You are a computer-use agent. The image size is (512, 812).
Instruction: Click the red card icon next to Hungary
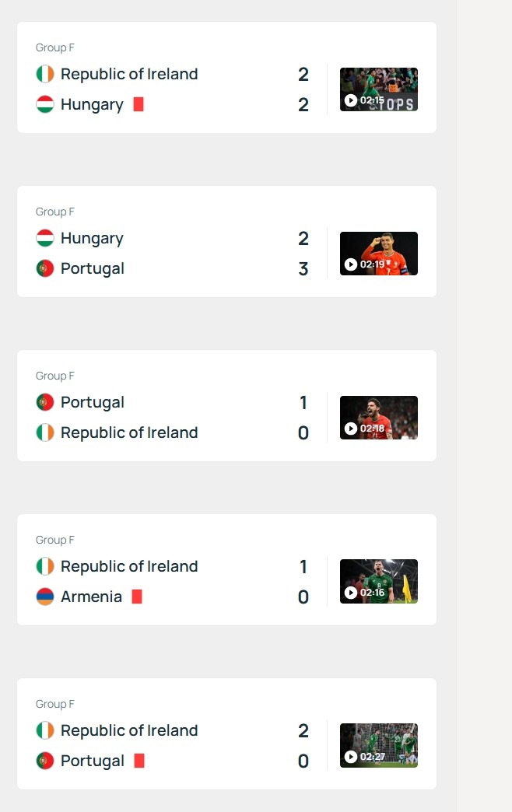tap(139, 104)
